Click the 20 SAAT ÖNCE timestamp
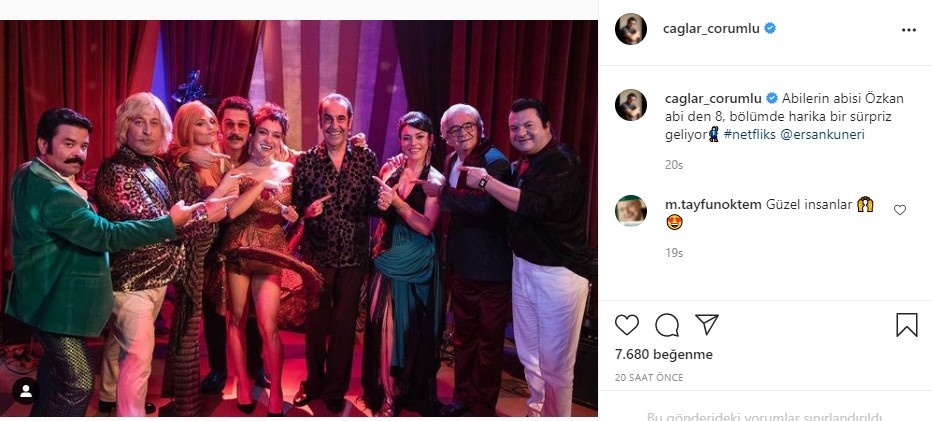This screenshot has width=932, height=421. tap(649, 378)
